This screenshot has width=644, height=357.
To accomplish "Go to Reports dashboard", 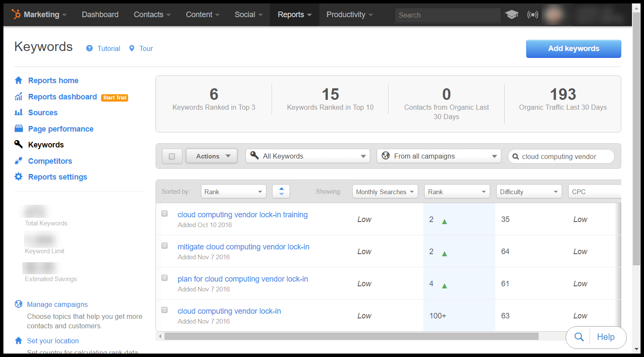I will [63, 96].
